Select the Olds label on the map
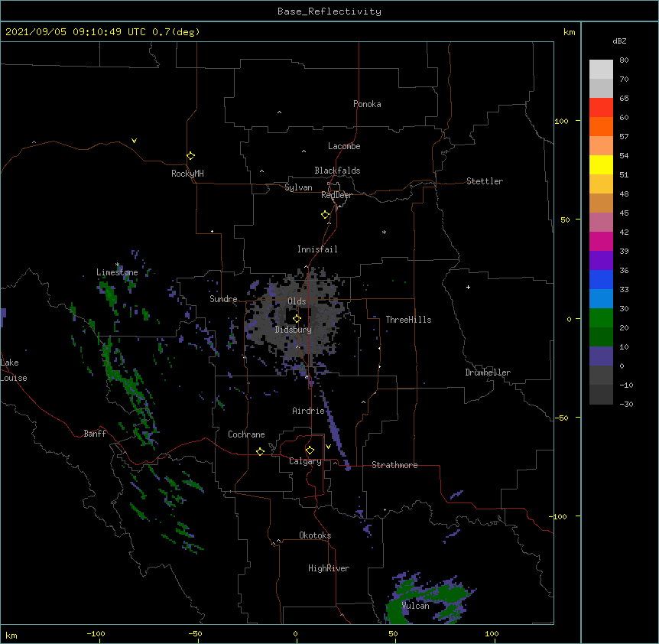 point(297,301)
